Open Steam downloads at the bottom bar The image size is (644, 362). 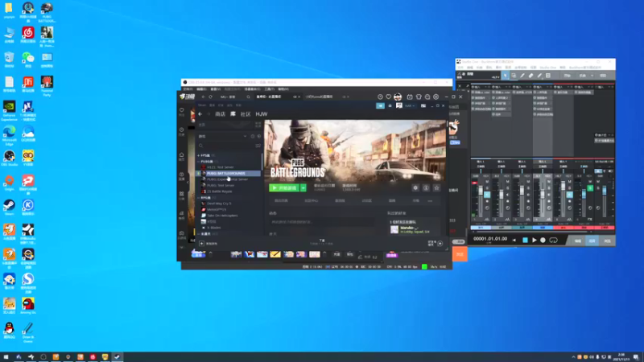(x=322, y=243)
